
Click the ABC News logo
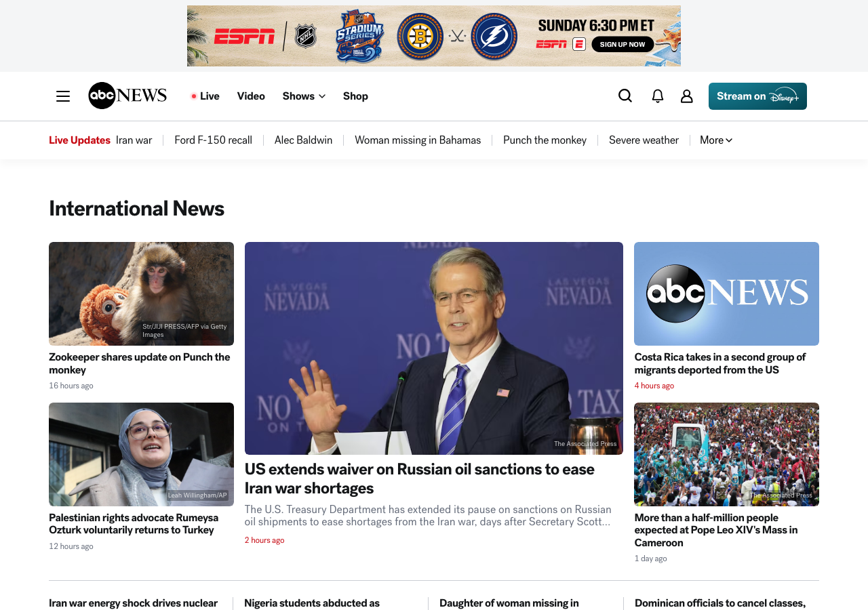(127, 96)
